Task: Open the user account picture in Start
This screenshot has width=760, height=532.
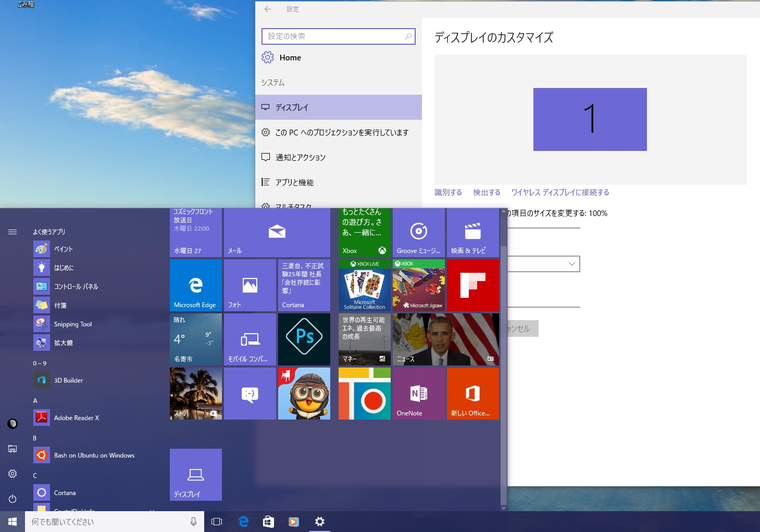Action: coord(13,424)
